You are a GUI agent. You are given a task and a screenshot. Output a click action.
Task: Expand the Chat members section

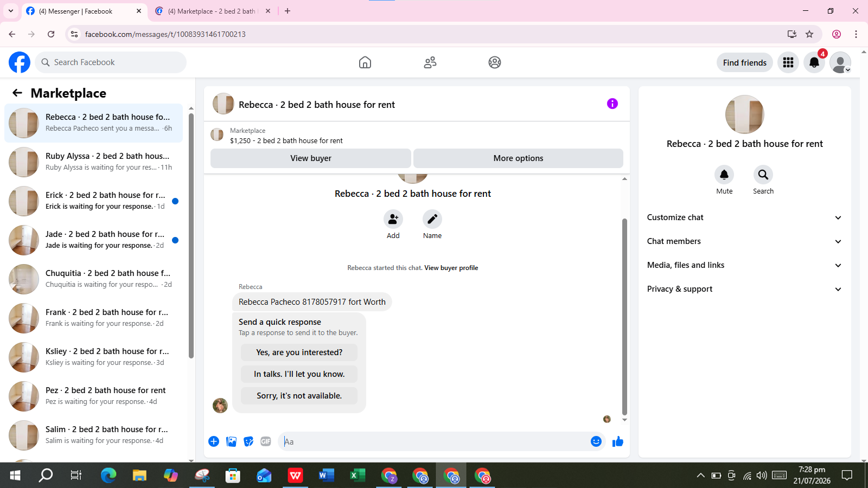click(744, 241)
